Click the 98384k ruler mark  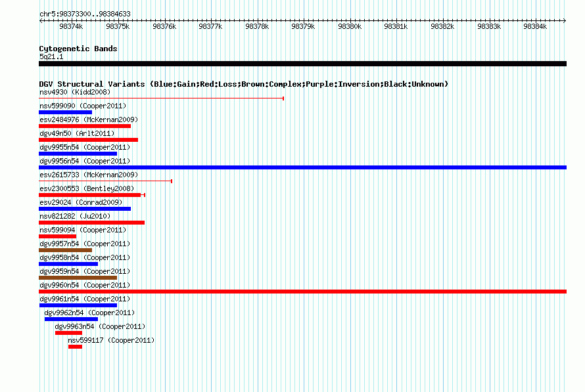click(535, 26)
